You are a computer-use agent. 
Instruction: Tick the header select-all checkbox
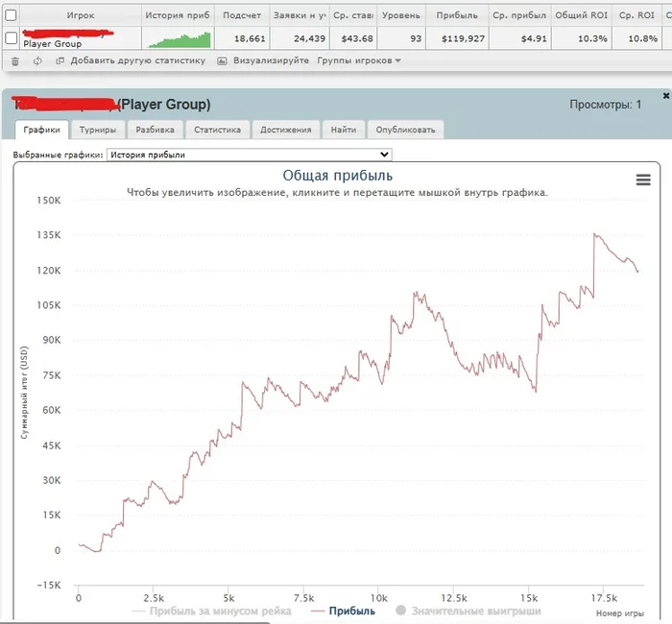[x=11, y=15]
